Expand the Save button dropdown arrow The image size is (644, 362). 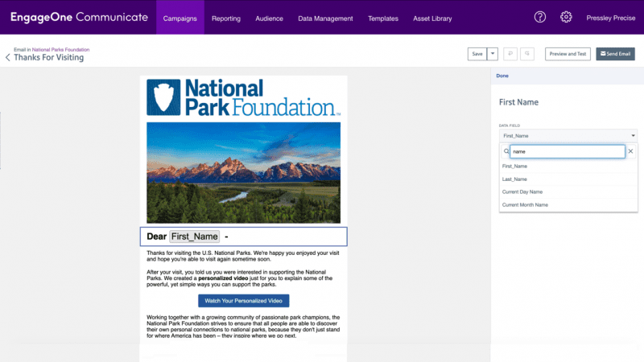click(x=493, y=54)
